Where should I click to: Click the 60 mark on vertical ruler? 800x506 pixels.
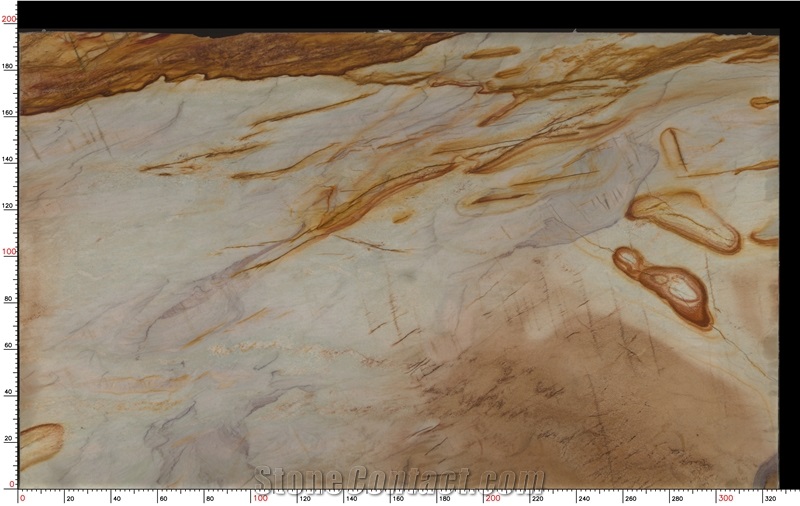[10, 345]
